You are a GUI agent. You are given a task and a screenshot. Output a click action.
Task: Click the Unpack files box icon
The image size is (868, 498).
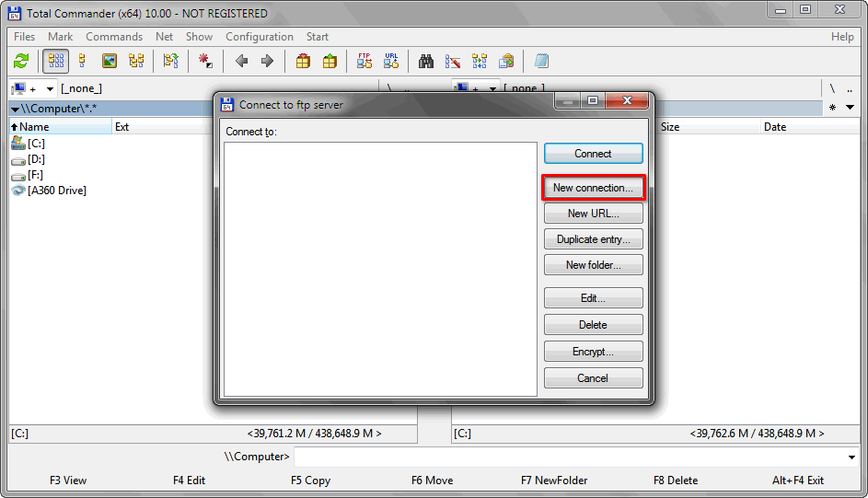click(x=330, y=61)
